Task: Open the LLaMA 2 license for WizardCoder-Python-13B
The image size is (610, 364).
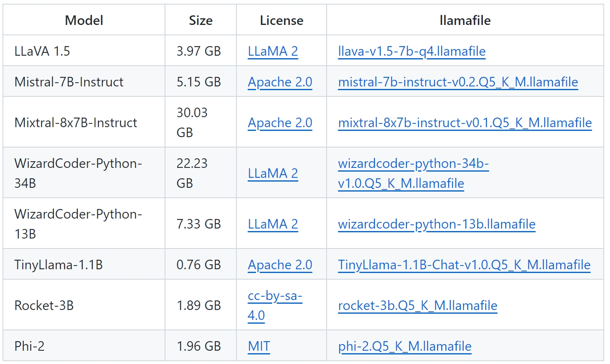Action: tap(273, 224)
